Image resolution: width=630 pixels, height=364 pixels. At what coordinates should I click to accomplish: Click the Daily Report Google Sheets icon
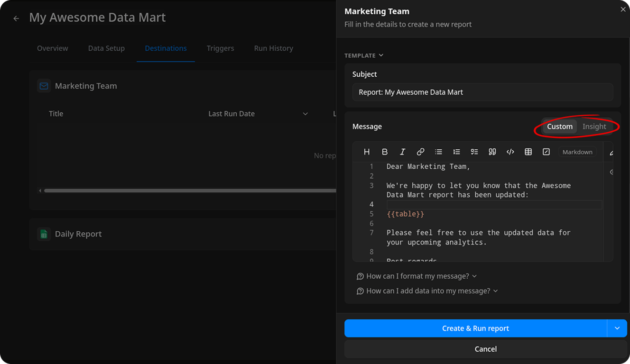pos(44,234)
